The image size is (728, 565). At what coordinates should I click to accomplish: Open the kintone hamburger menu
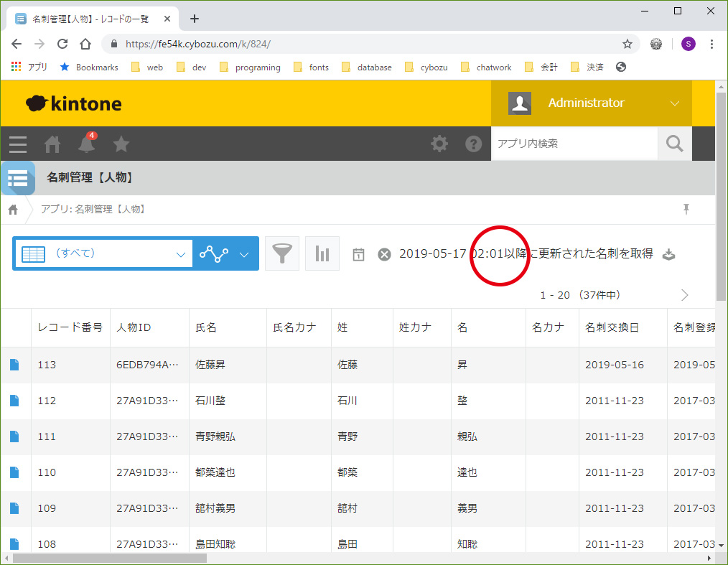[x=18, y=144]
